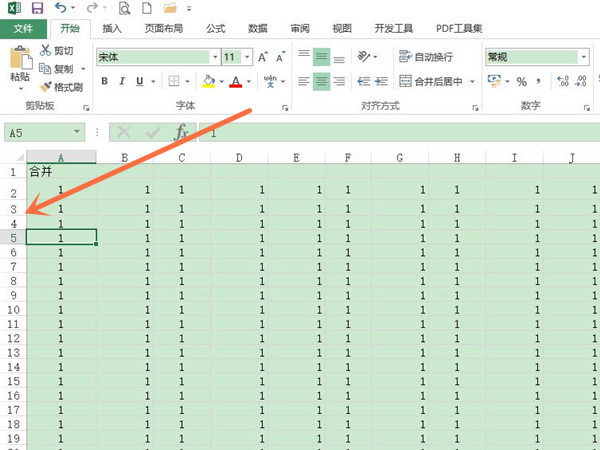
Task: Open the 插入 (Insert) ribbon tab
Action: [112, 29]
